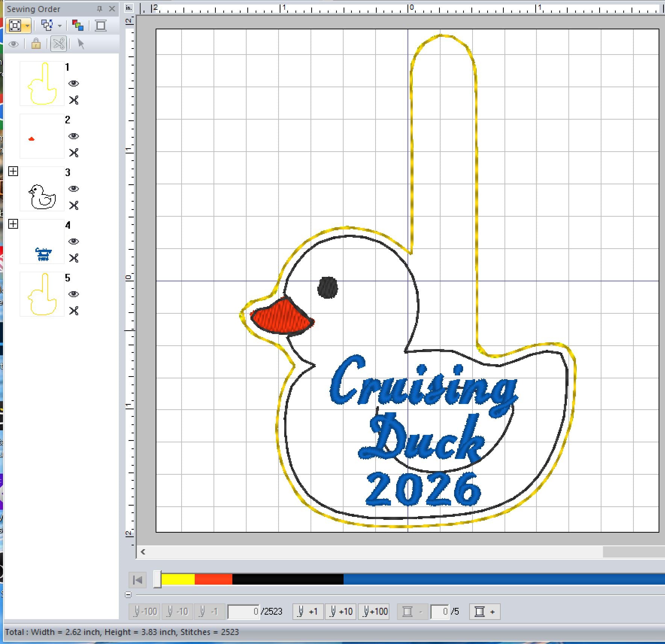Click the hoop icon in the panel toolbar
This screenshot has width=665, height=644.
(100, 26)
